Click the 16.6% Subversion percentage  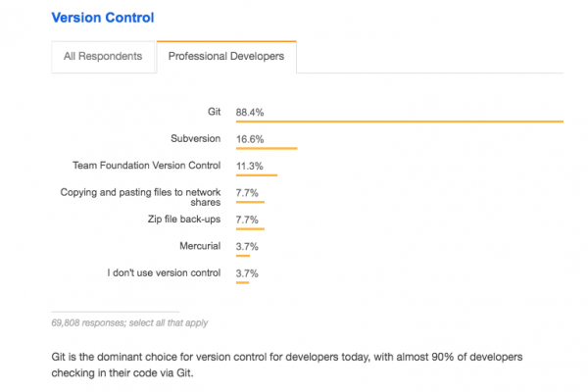tap(250, 139)
